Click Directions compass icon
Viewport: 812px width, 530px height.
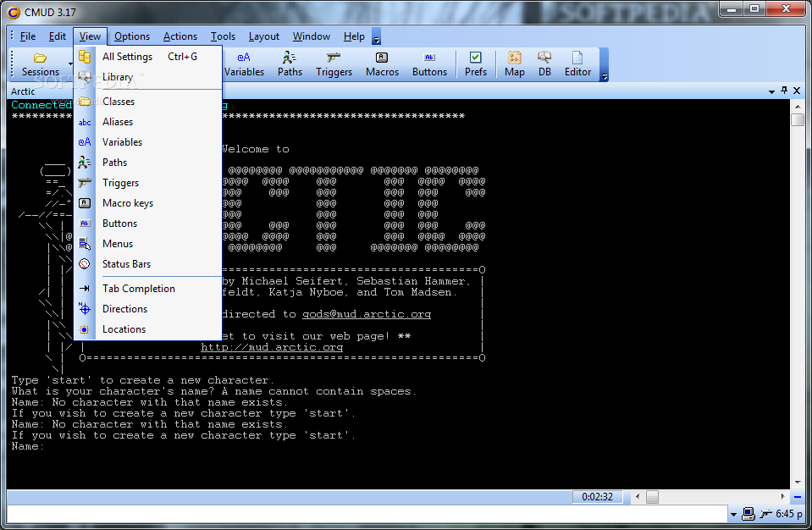85,309
